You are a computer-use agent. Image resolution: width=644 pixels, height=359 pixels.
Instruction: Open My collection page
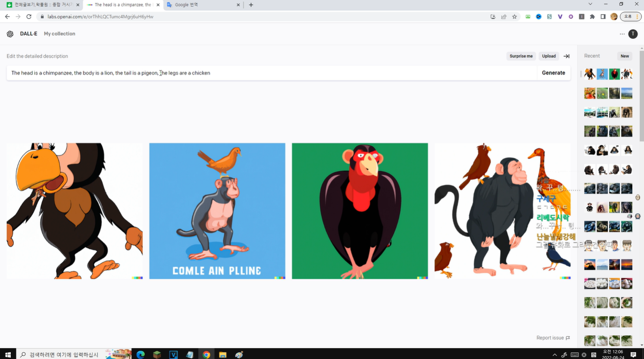coord(59,34)
